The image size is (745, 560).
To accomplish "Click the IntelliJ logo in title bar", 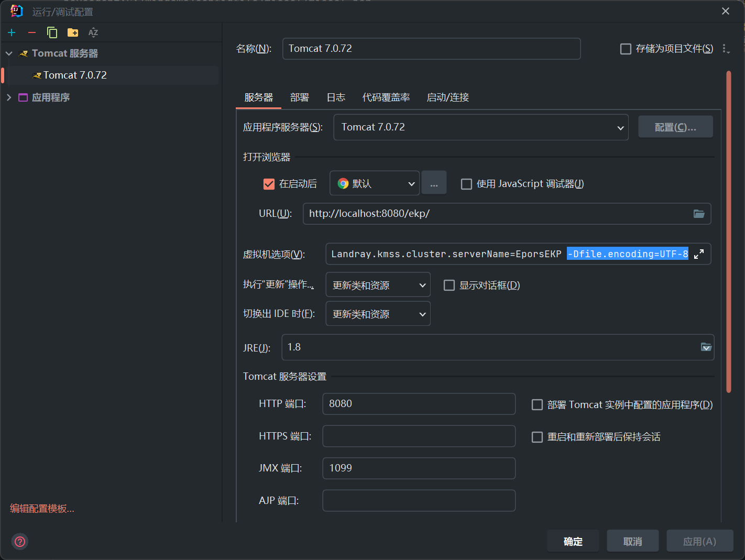I will click(x=17, y=11).
